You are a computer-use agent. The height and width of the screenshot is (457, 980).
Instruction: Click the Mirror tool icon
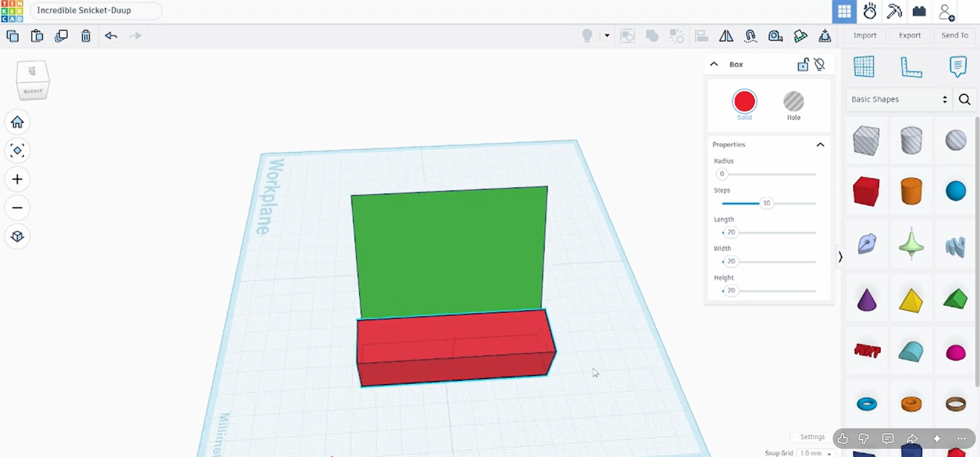click(x=726, y=36)
